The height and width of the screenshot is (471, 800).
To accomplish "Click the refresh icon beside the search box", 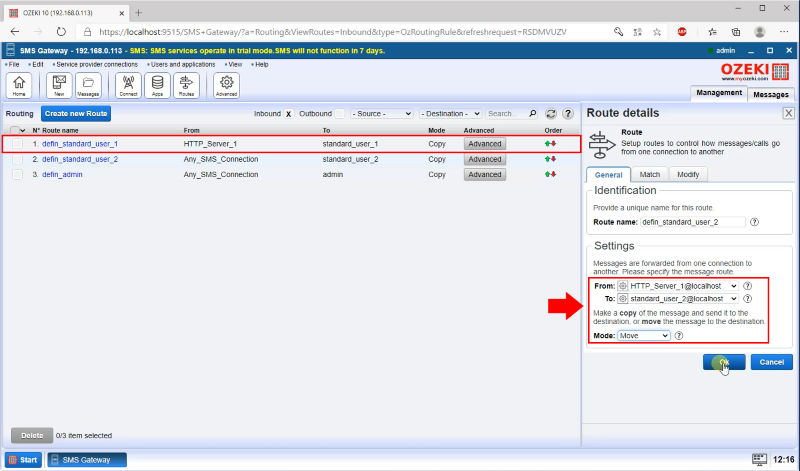I will coord(550,114).
